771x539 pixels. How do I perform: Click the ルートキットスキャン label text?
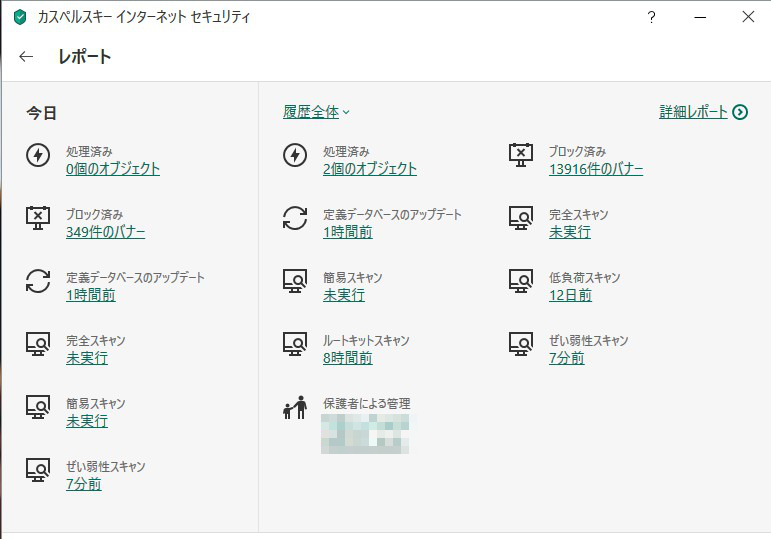click(366, 341)
